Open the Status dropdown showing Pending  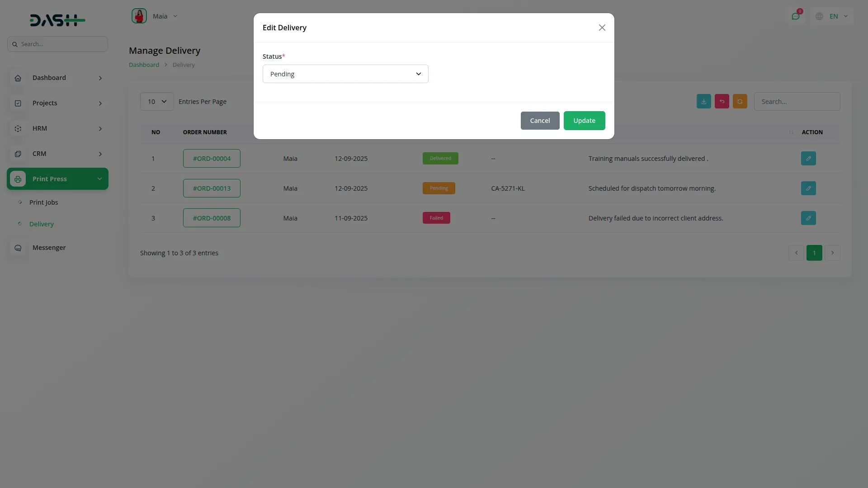click(x=345, y=74)
